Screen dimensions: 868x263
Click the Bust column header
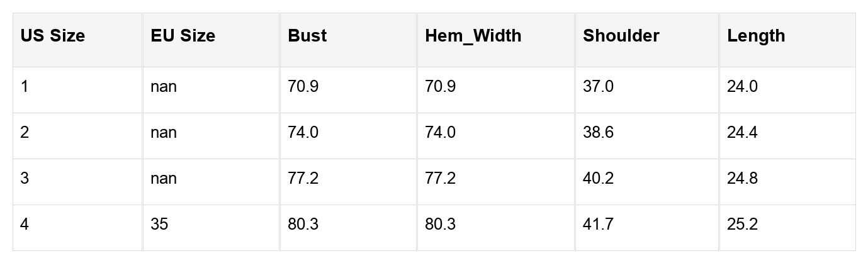coord(307,36)
